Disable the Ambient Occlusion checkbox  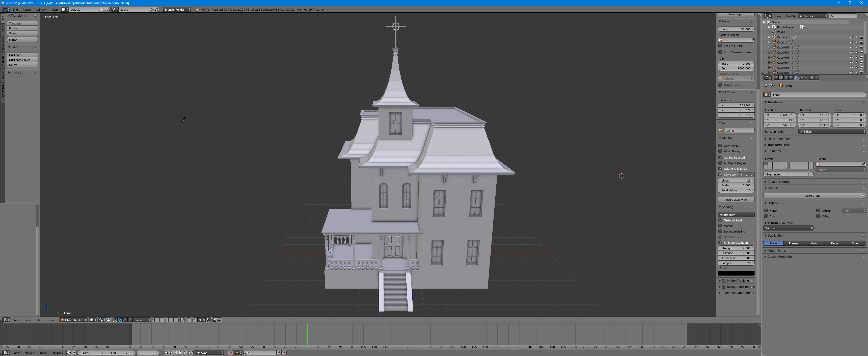click(x=720, y=242)
